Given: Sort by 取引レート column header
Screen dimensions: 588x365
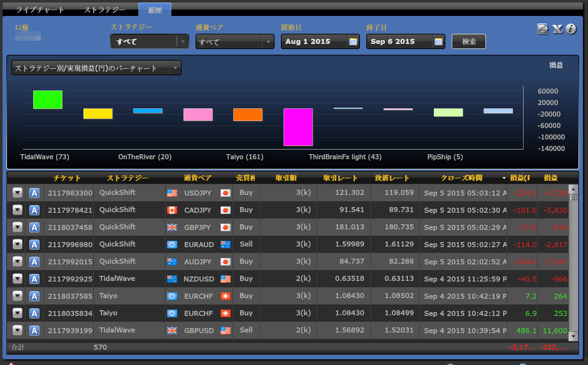Looking at the screenshot, I should pos(340,178).
